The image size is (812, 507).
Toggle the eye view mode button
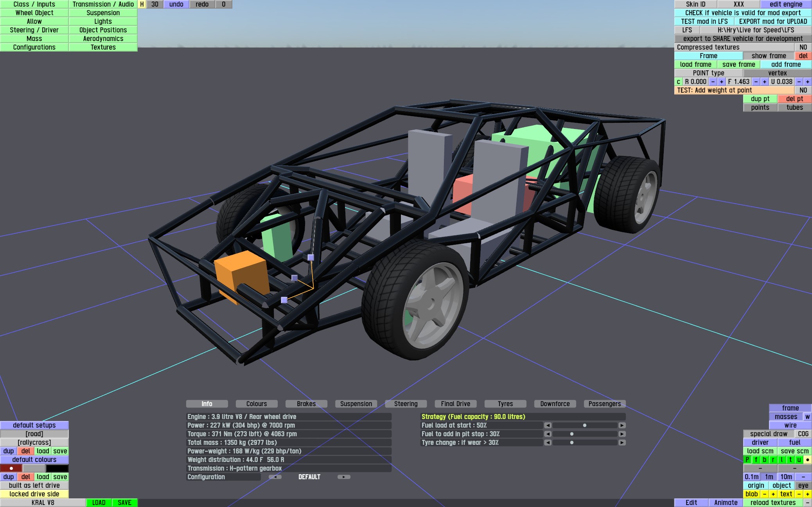803,486
